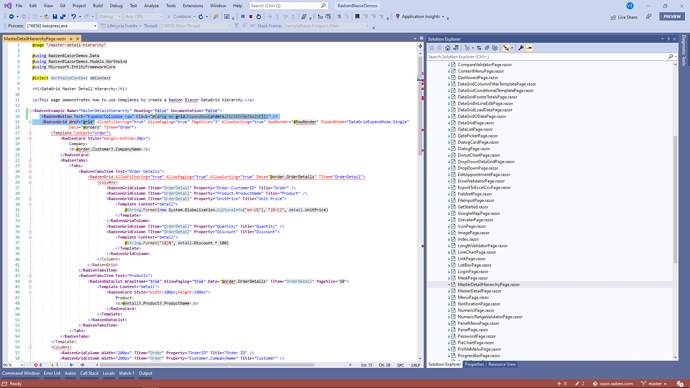Image resolution: width=690 pixels, height=388 pixels.
Task: Click the Continue debug button
Action: point(180,16)
